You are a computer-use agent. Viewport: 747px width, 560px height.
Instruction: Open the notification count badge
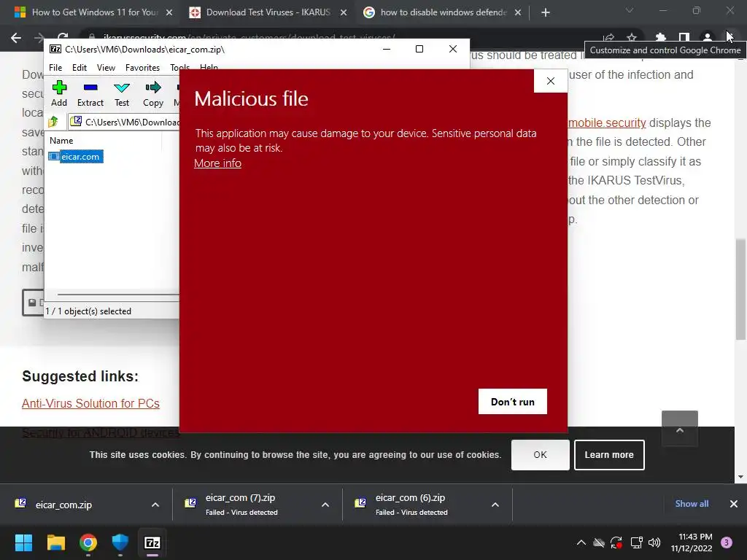pyautogui.click(x=727, y=542)
